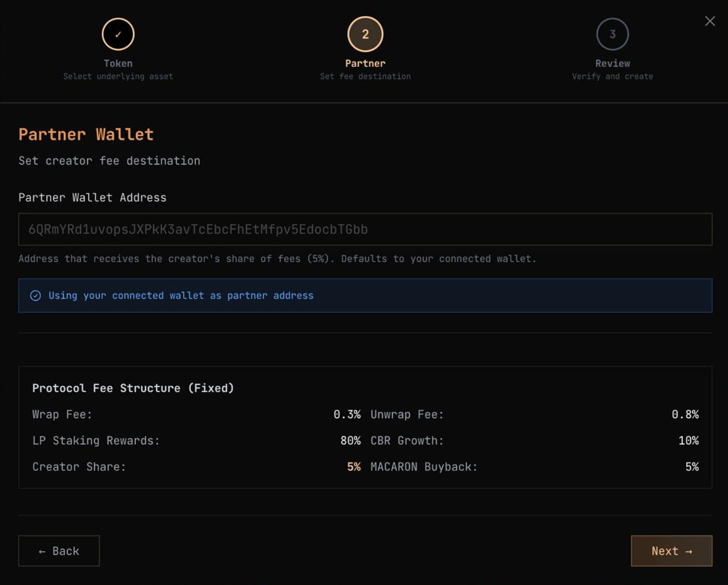The image size is (728, 585).
Task: Select the Token step label
Action: pyautogui.click(x=118, y=63)
